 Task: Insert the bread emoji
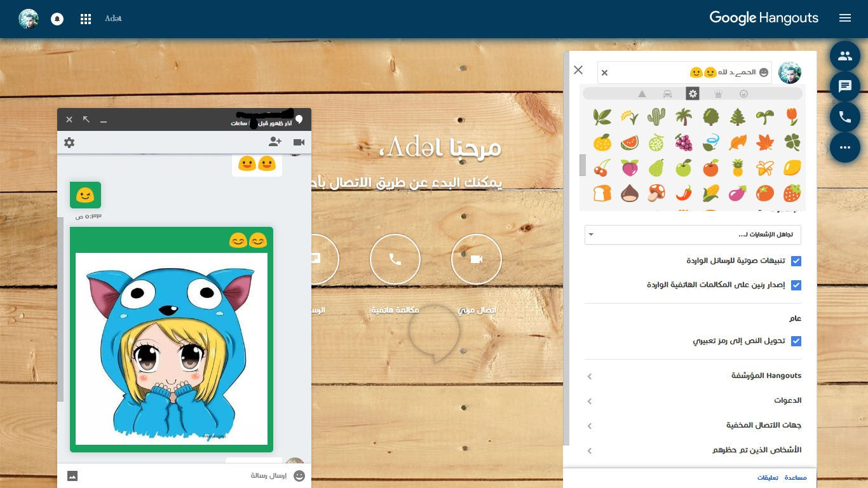[602, 193]
